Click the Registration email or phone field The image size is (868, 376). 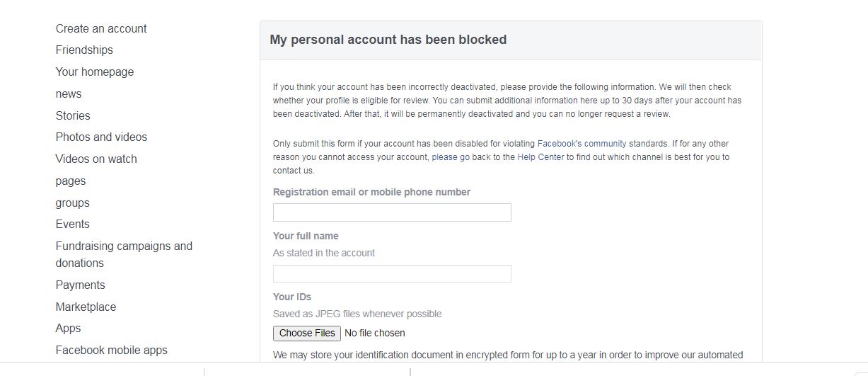pos(392,212)
